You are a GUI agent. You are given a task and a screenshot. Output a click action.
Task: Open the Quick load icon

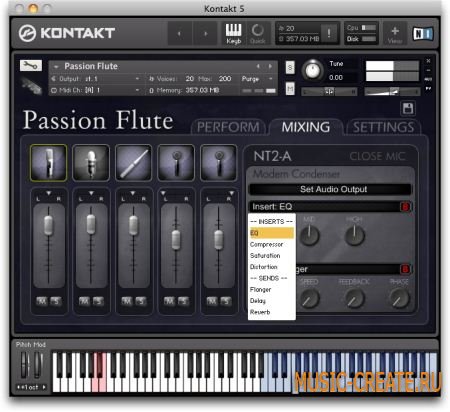pyautogui.click(x=257, y=34)
